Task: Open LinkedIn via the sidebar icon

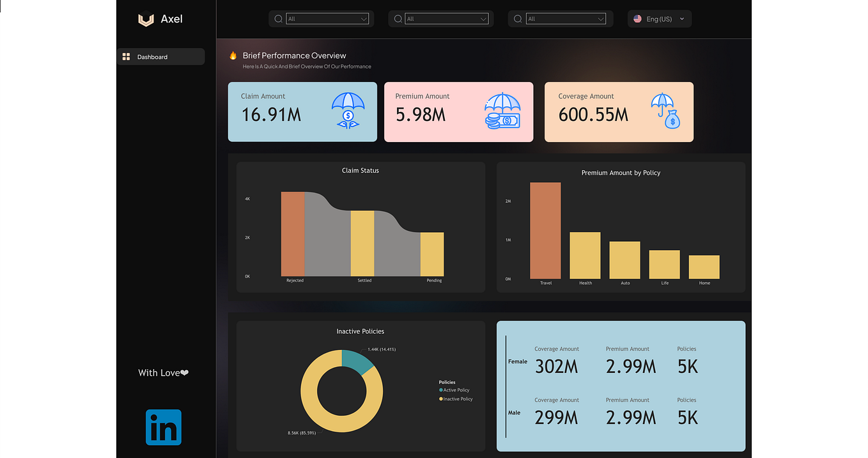Action: pyautogui.click(x=163, y=427)
